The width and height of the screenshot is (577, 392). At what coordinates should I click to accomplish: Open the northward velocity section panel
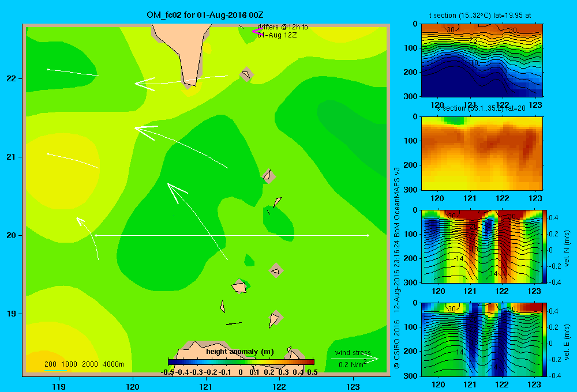click(481, 246)
